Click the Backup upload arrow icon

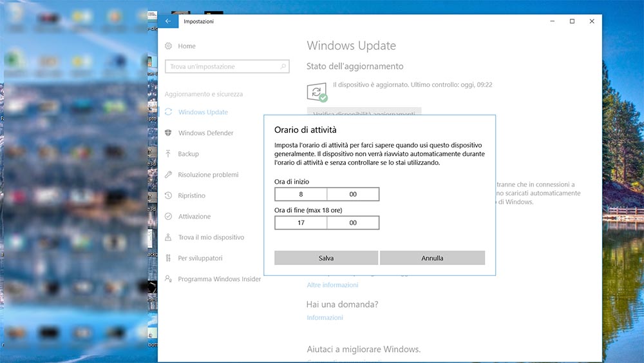(168, 153)
